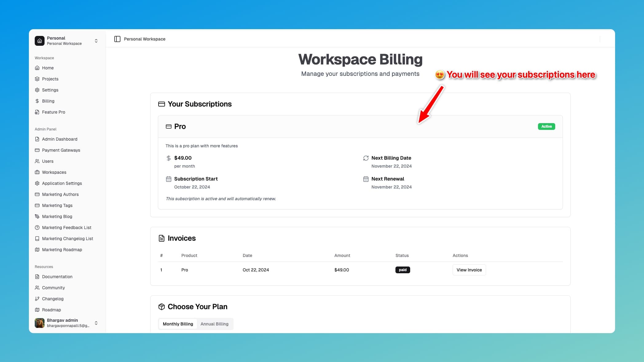Screen dimensions: 644x362
Task: Open the Bhargav admin account menu
Action: 96,323
